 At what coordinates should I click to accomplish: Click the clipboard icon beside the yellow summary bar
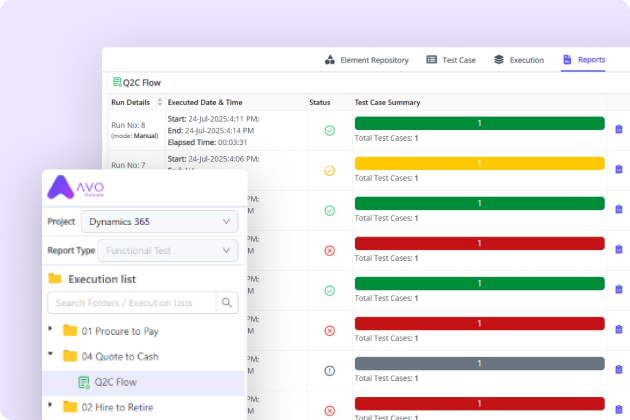click(618, 170)
